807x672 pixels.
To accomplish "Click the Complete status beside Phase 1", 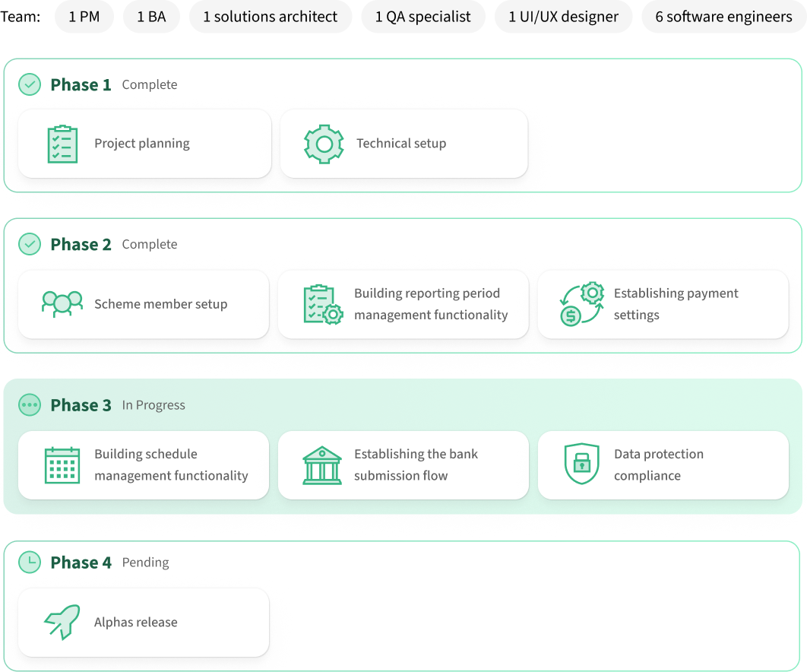I will pos(150,84).
